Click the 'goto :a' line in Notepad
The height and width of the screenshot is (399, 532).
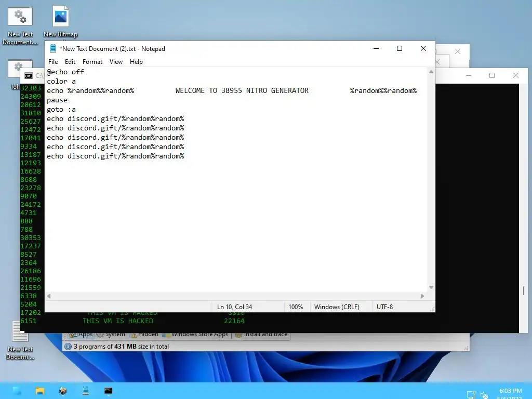tap(61, 110)
